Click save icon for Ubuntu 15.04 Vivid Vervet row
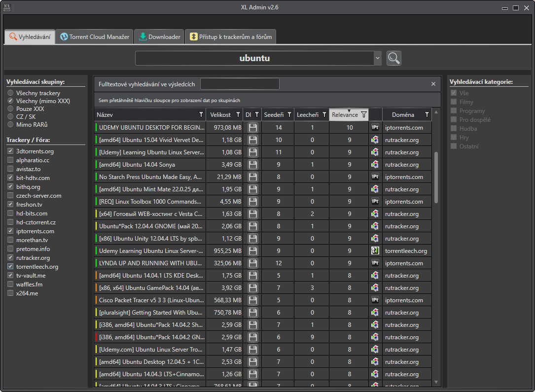 coord(253,140)
